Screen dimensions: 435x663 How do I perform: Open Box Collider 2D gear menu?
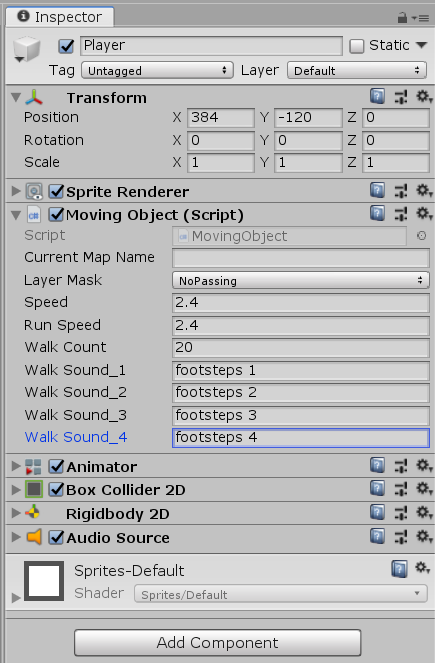pos(423,489)
